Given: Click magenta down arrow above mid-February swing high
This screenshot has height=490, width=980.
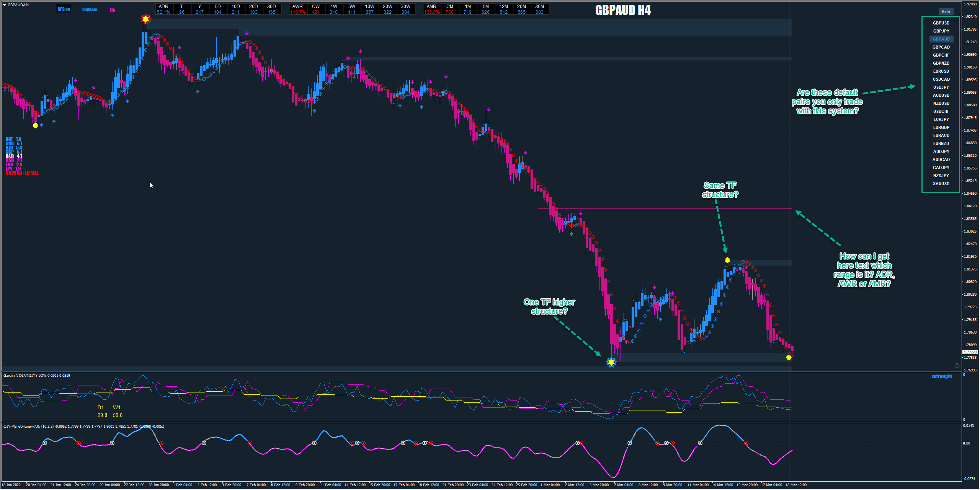Looking at the screenshot, I should [360, 51].
